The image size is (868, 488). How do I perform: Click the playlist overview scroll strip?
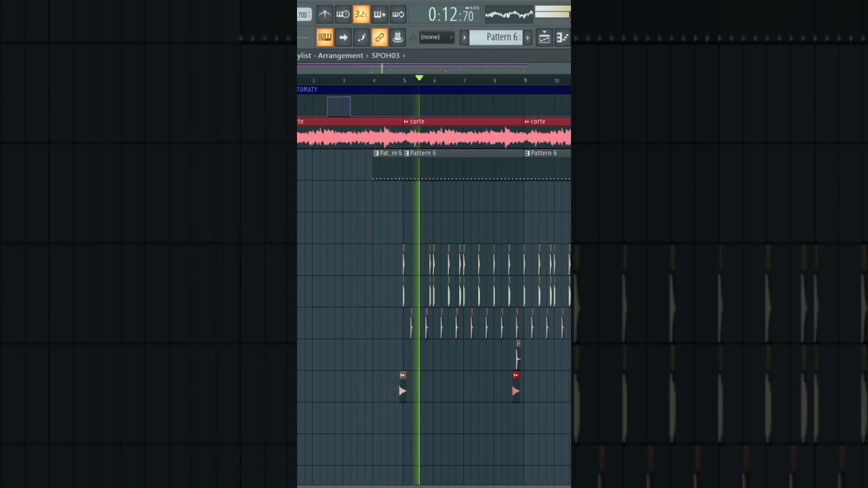coord(434,68)
